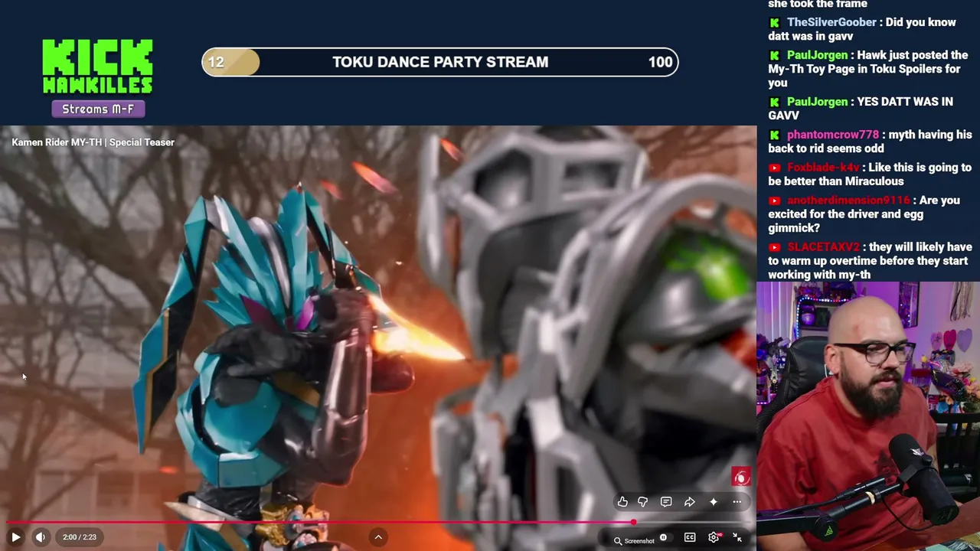
Task: Click the YouTube icon beside anotherdimension9116
Action: tap(775, 201)
